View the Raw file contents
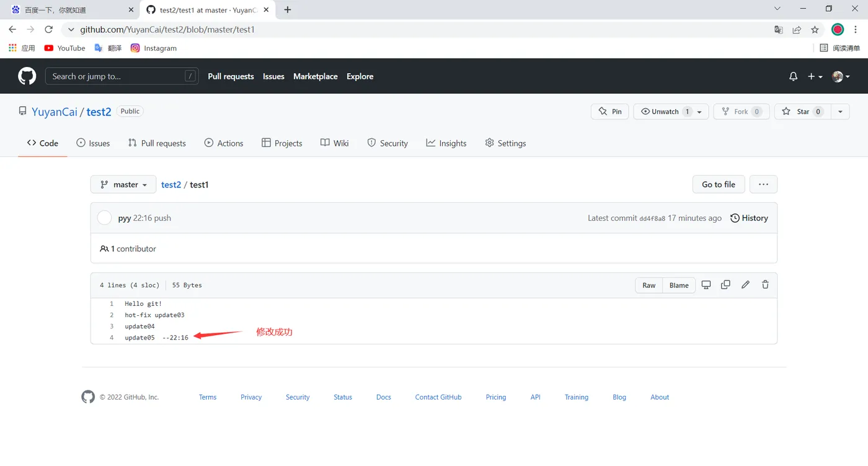Viewport: 868px width, 466px height. 649,285
